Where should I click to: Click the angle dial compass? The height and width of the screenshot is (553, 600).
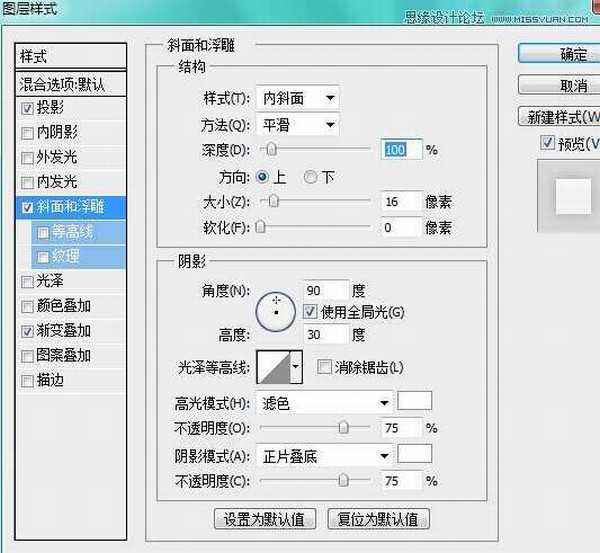(275, 312)
